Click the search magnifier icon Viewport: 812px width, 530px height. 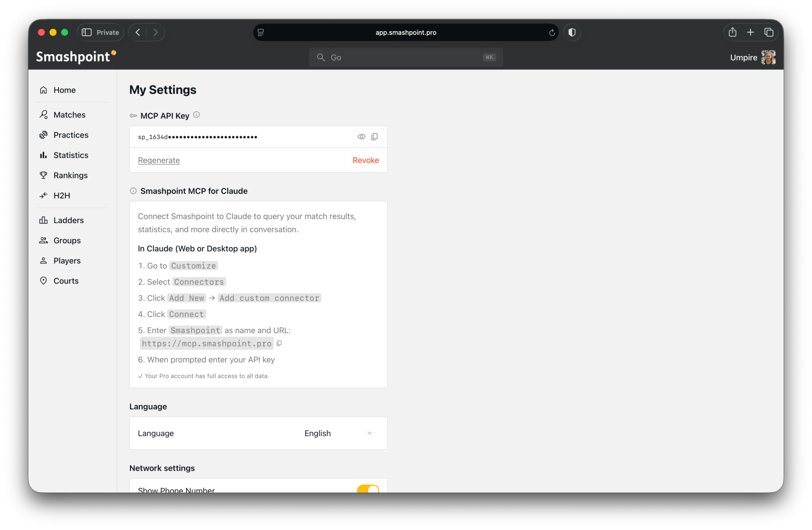(x=321, y=57)
